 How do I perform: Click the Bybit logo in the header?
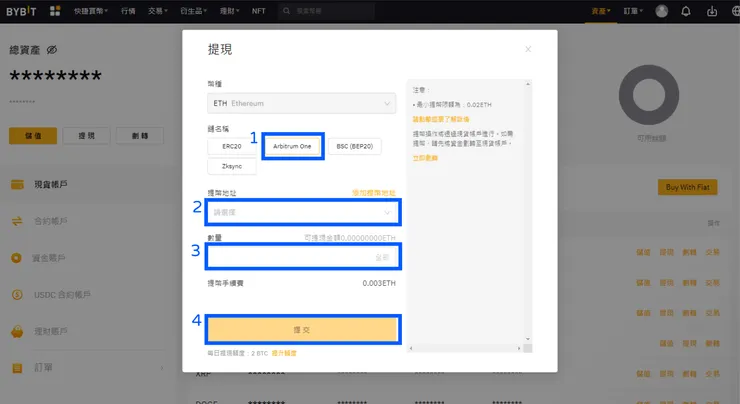coord(21,11)
